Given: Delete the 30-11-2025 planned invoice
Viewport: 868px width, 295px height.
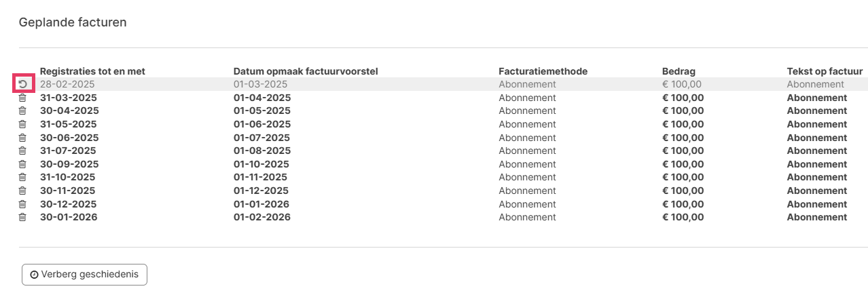Looking at the screenshot, I should click(x=22, y=191).
